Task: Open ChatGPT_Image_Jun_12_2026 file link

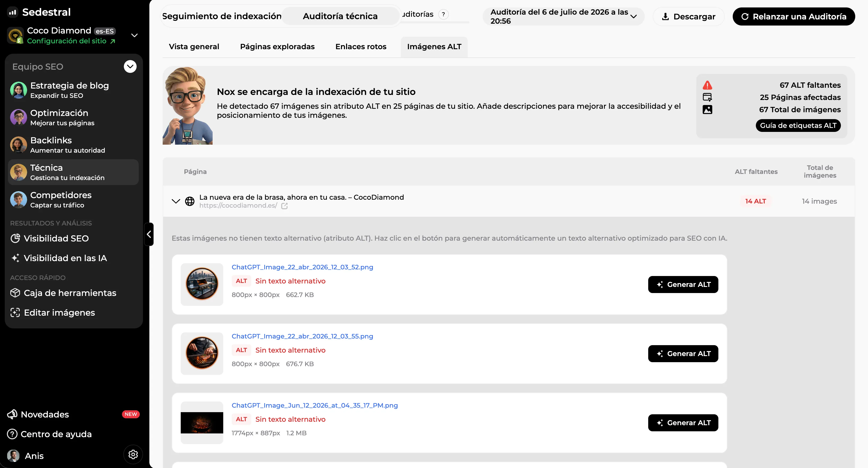Action: [315, 405]
